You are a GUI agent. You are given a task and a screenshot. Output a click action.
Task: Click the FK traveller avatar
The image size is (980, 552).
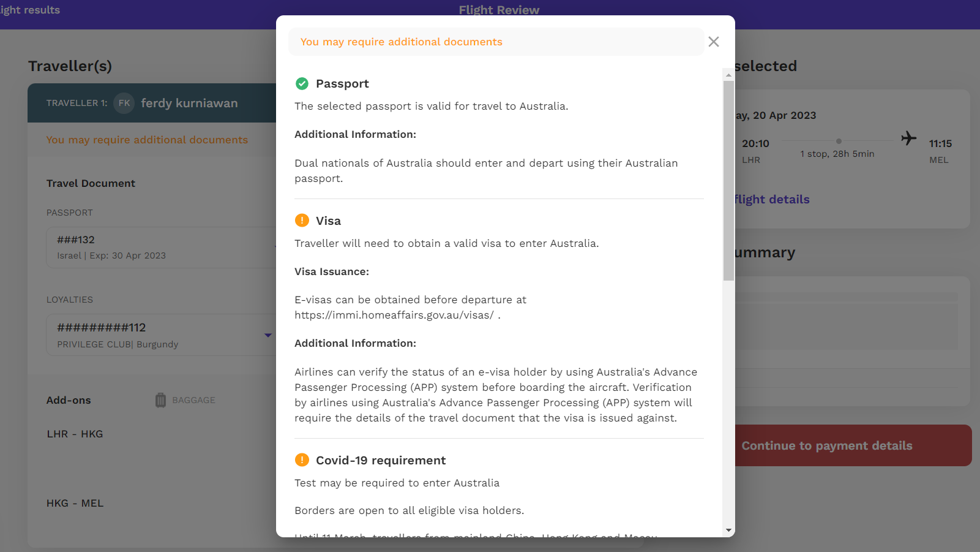tap(124, 103)
